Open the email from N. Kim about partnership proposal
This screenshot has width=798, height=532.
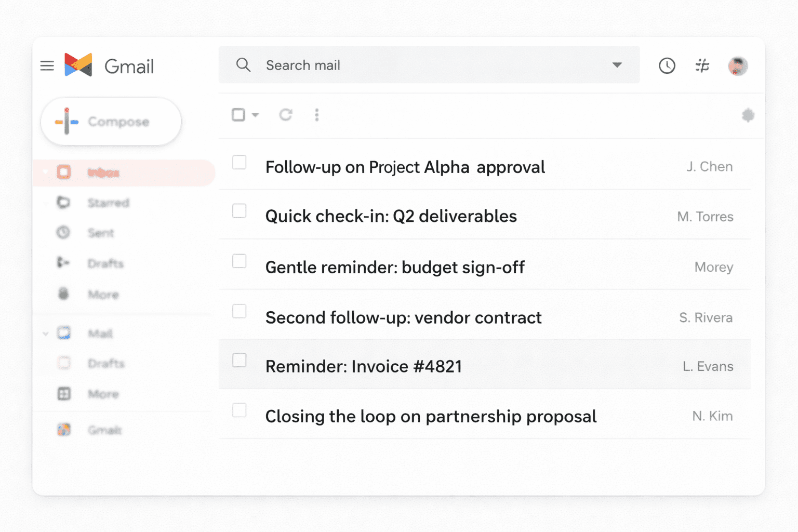pyautogui.click(x=430, y=416)
